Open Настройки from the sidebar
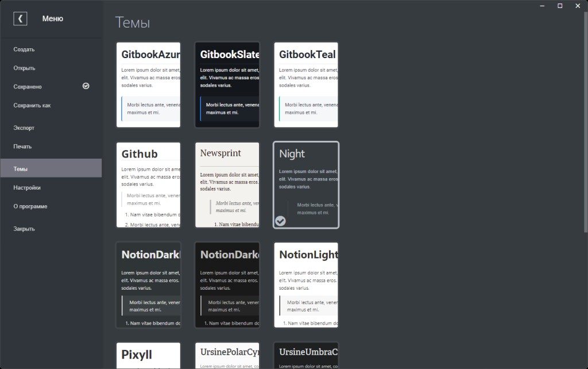This screenshot has width=588, height=369. click(x=51, y=188)
